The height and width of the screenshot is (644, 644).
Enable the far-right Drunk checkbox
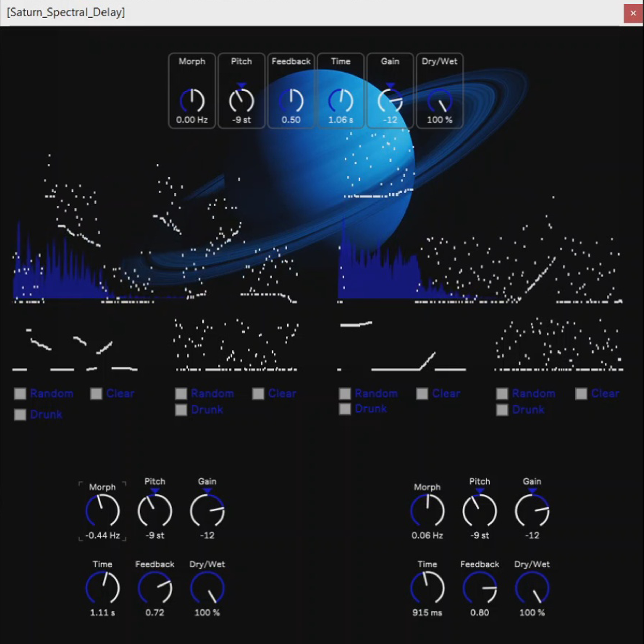[x=502, y=410]
